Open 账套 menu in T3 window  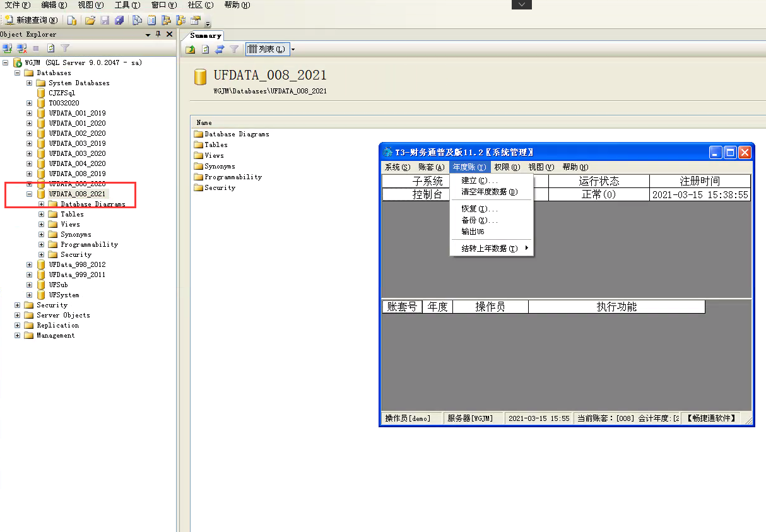coord(432,167)
